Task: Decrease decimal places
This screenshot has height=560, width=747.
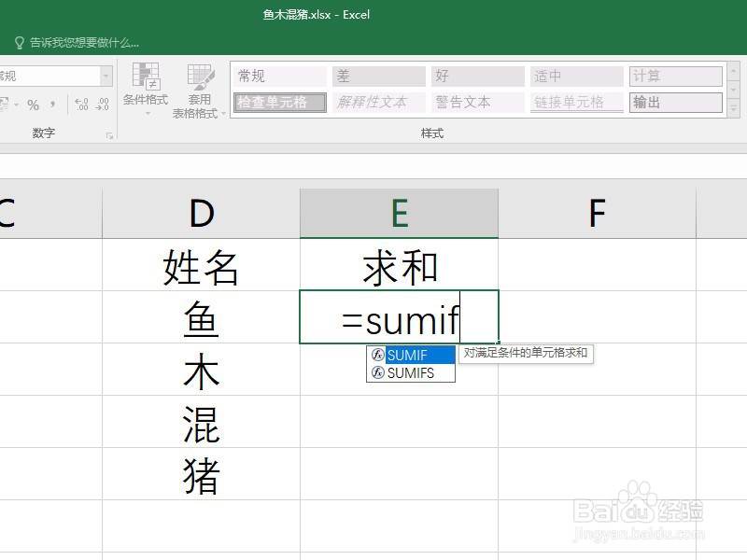Action: (x=103, y=105)
